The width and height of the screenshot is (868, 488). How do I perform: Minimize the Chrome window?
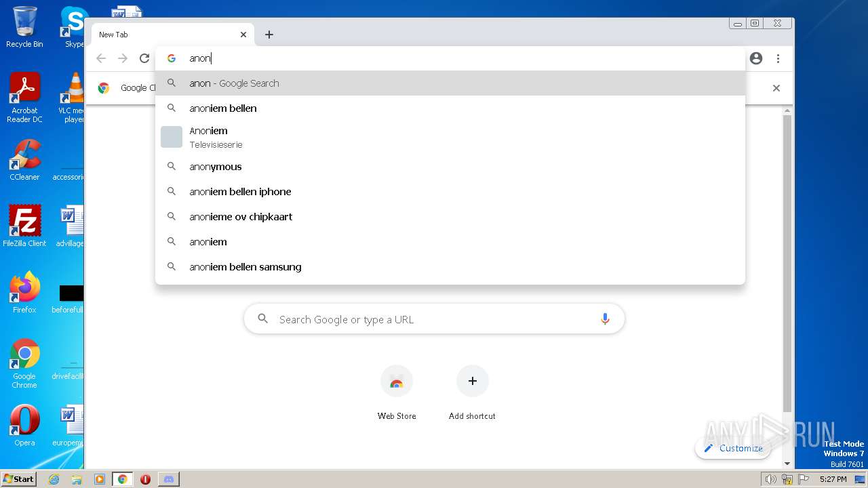pyautogui.click(x=738, y=24)
